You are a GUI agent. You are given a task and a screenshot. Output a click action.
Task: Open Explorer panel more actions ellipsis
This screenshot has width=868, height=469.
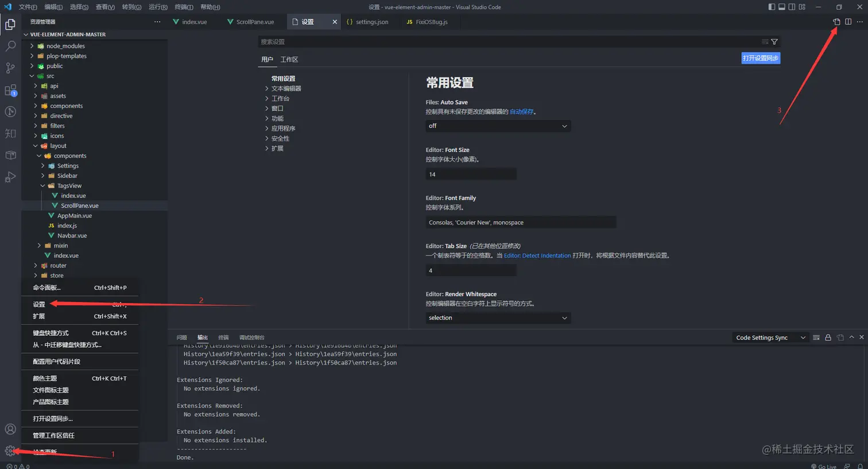(x=157, y=22)
